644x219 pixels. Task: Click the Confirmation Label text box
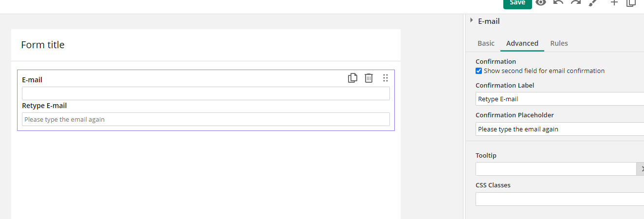(560, 99)
